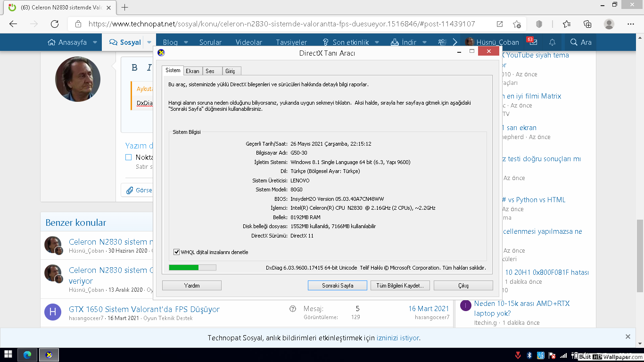Open the notifications bell icon
The width and height of the screenshot is (644, 362).
tap(552, 42)
